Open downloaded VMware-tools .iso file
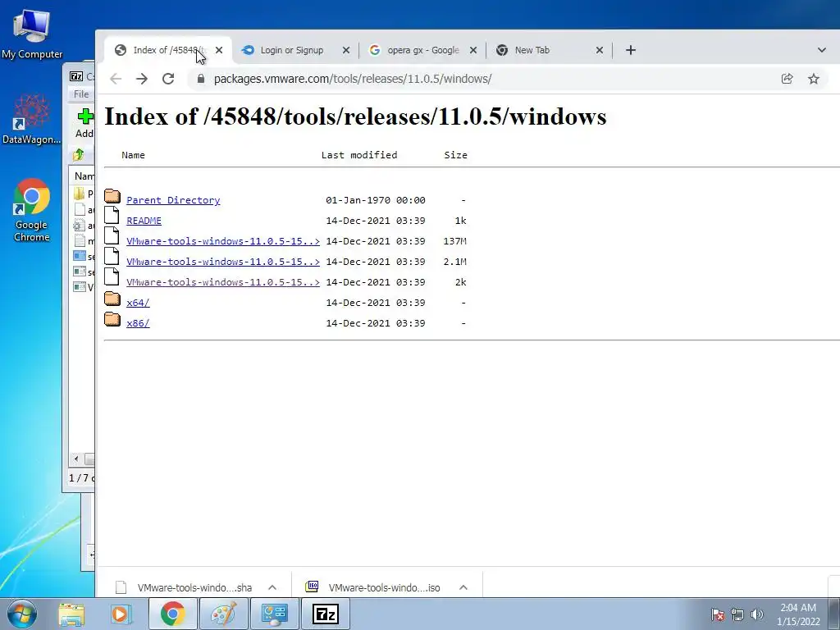840x630 pixels. pos(375,587)
